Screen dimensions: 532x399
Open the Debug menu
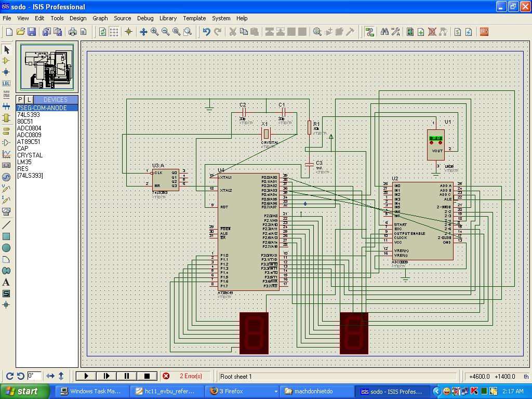click(x=145, y=18)
